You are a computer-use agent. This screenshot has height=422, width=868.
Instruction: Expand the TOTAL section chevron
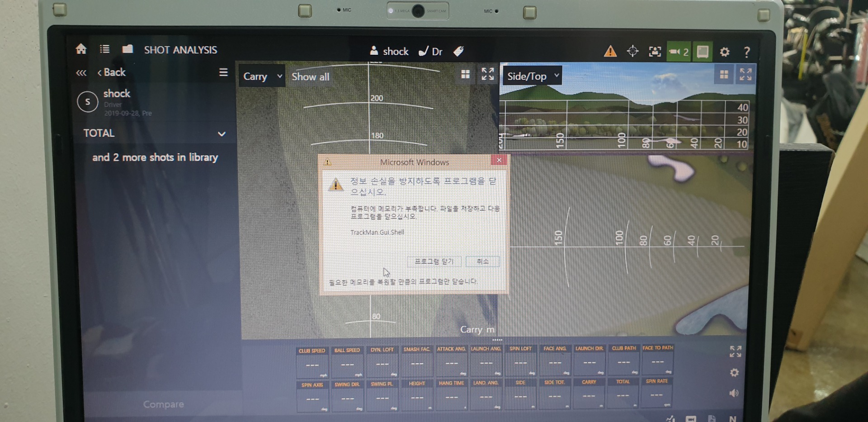pos(222,134)
